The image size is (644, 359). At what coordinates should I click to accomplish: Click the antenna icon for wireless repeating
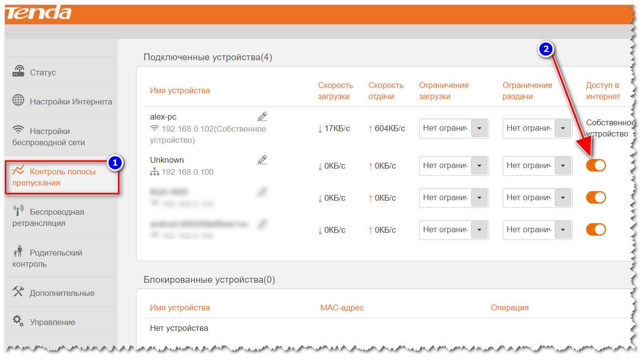pos(18,211)
